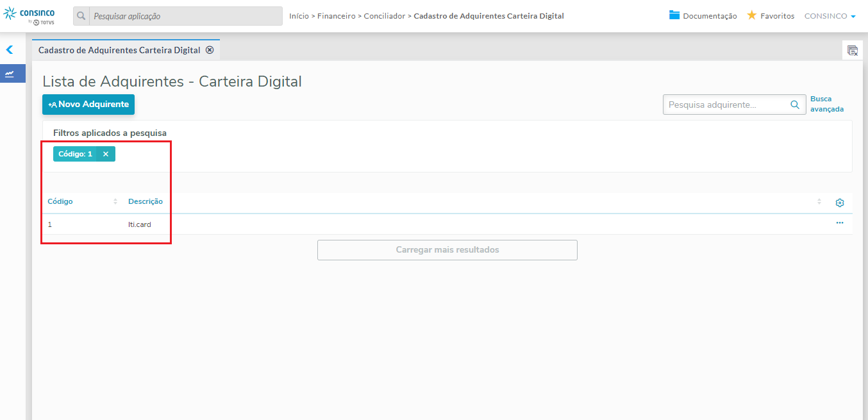The image size is (868, 420).
Task: Open Busca avançada
Action: click(827, 104)
